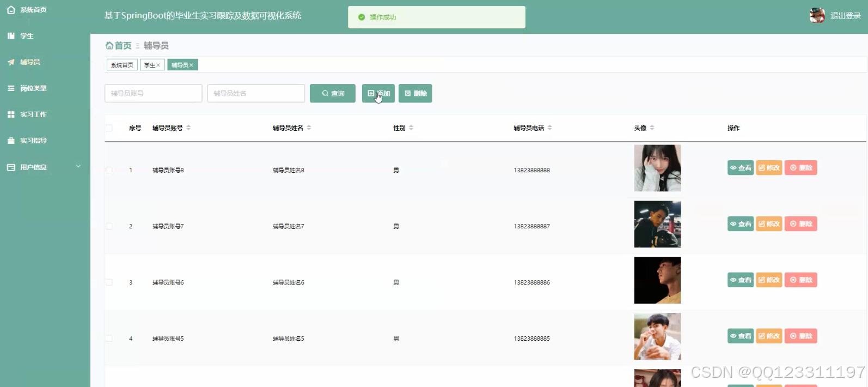Click 修改 edit button for 辅导员账号8
Screen dimensions: 868x387
(769, 168)
